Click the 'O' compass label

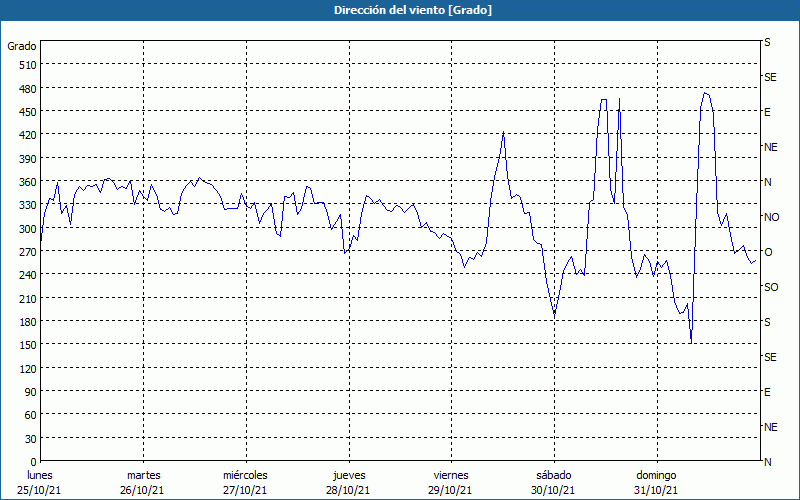(x=768, y=252)
